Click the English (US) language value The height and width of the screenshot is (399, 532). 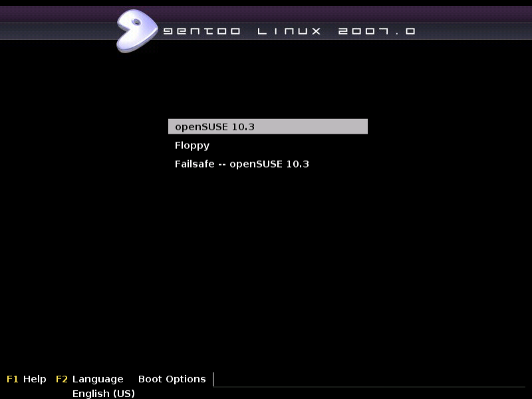pos(104,394)
